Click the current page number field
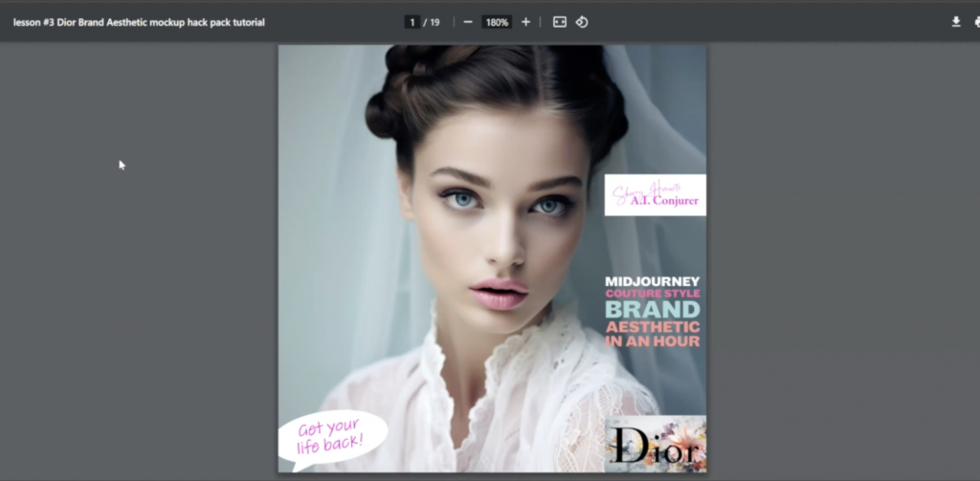The height and width of the screenshot is (481, 980). (x=412, y=22)
